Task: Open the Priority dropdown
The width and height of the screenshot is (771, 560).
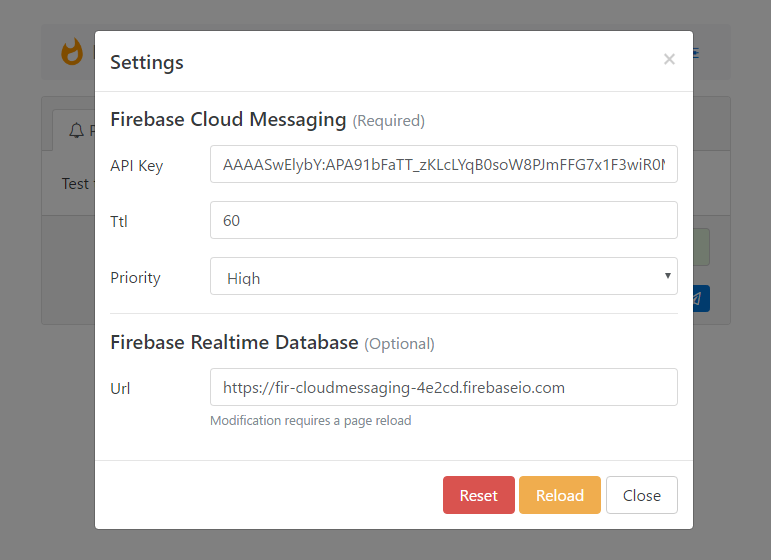Action: [x=444, y=276]
